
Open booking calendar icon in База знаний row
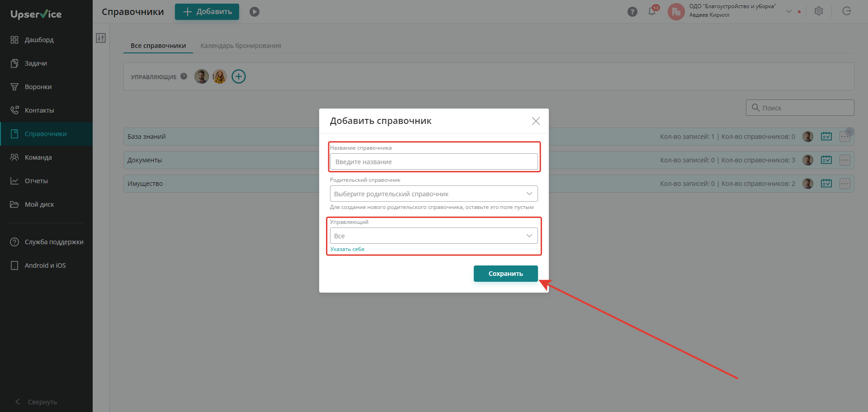(x=826, y=136)
